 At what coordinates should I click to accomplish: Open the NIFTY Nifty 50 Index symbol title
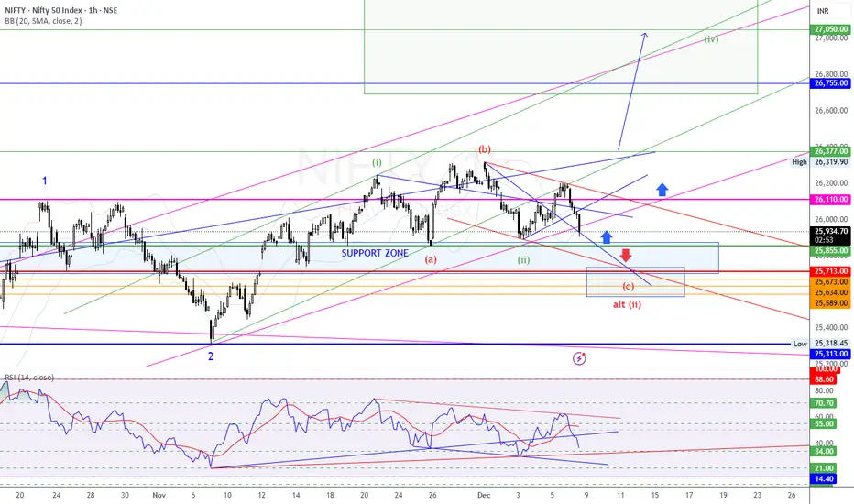(x=61, y=10)
